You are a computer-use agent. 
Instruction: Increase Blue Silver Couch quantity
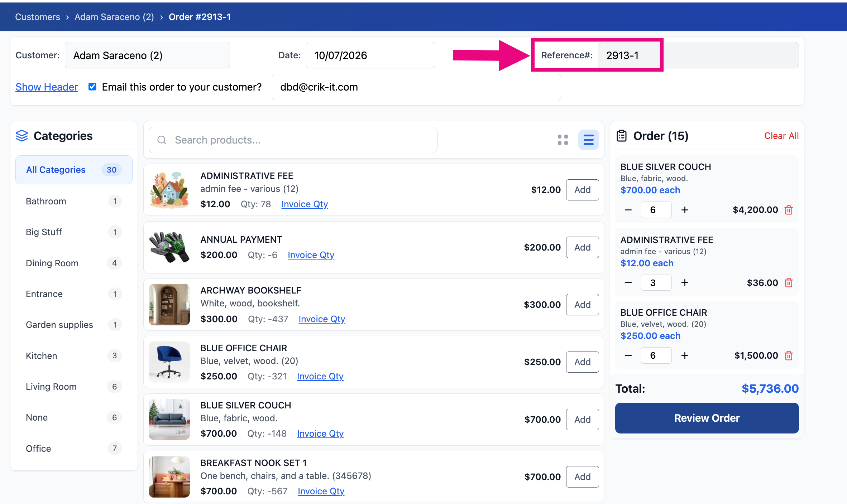click(x=685, y=210)
